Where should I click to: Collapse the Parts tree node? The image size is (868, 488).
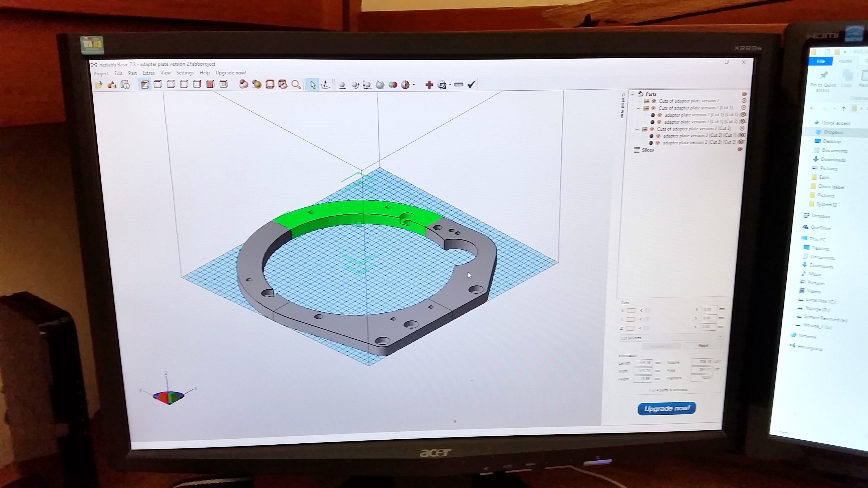pyautogui.click(x=632, y=94)
